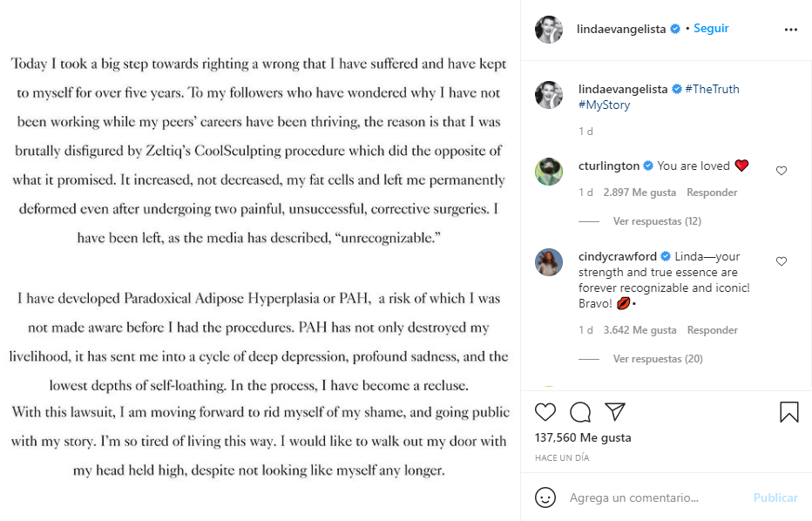Open the #TheTruth hashtag link
812x521 pixels.
713,89
